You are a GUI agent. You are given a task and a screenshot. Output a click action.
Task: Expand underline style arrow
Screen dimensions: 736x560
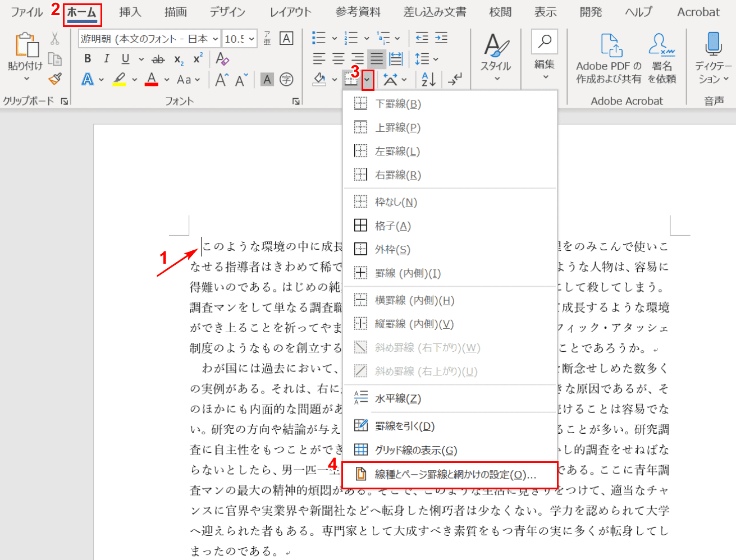[x=141, y=59]
